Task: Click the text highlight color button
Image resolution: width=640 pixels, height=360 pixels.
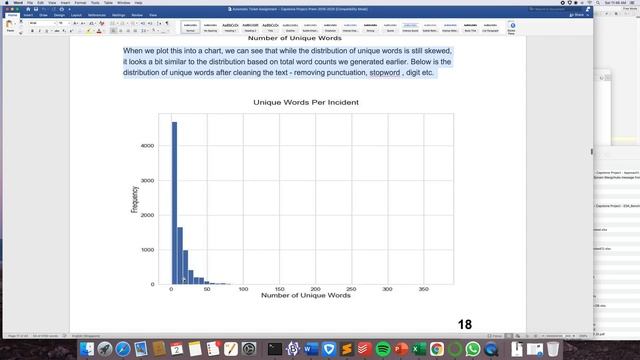Action: (89, 31)
